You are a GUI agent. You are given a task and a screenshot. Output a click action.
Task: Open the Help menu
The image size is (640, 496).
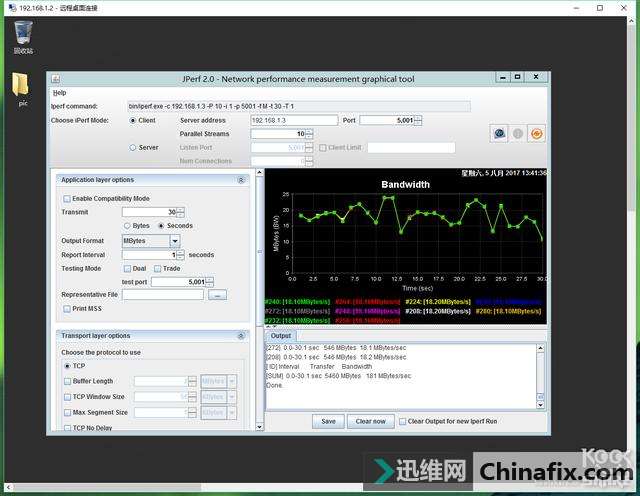coord(60,93)
